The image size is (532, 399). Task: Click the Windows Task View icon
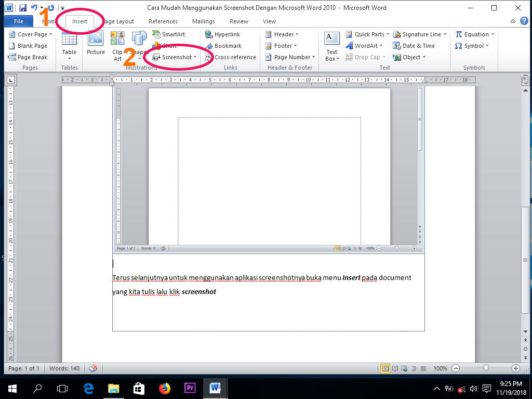[x=62, y=389]
